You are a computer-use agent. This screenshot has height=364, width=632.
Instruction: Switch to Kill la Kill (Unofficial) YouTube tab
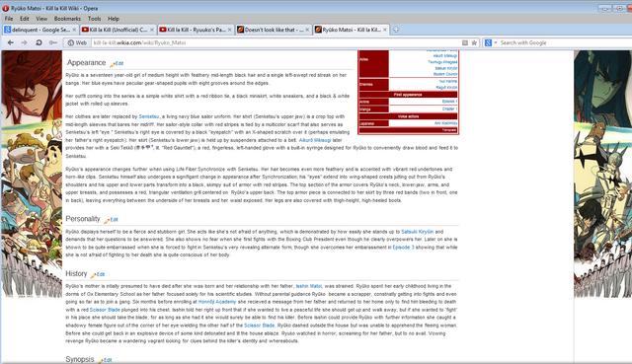point(118,30)
